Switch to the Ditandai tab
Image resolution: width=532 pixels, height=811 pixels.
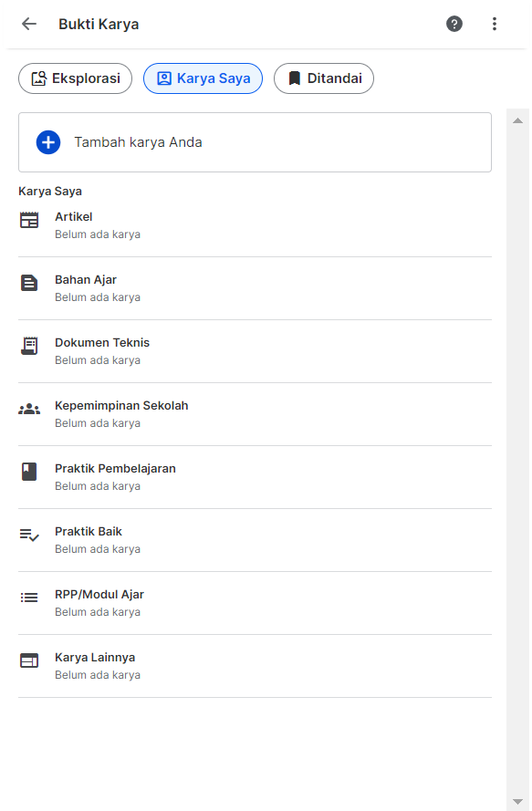(x=324, y=78)
